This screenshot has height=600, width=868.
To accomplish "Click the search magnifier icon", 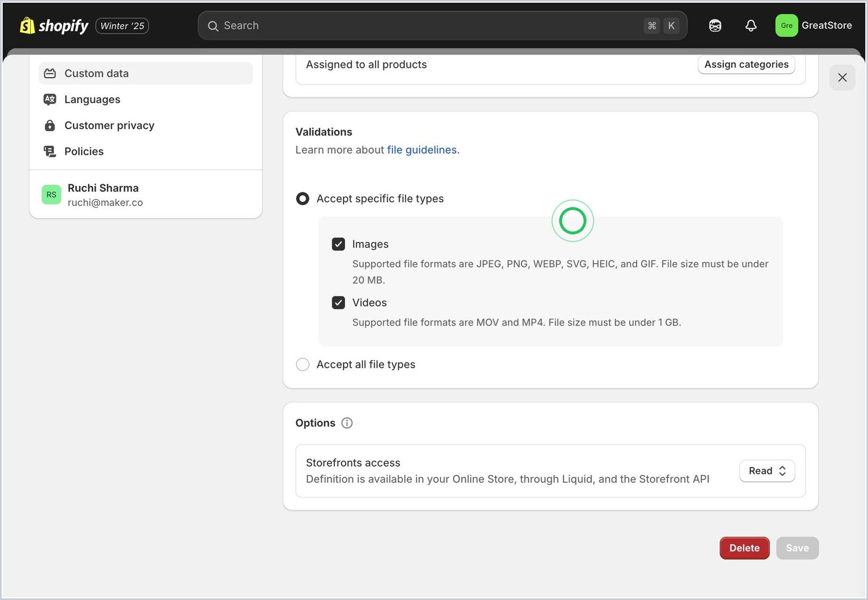I will pyautogui.click(x=213, y=26).
